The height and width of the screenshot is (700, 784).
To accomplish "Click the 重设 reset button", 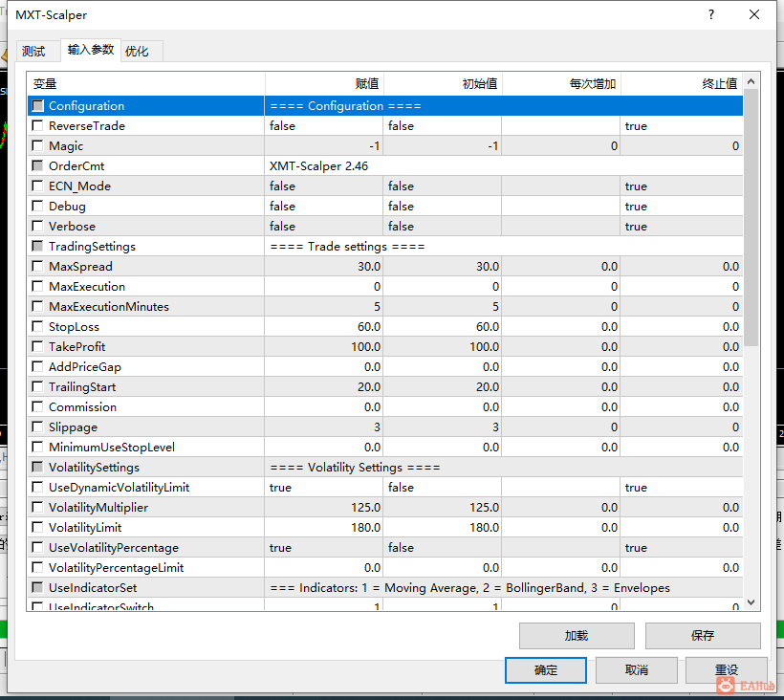I will 727,670.
